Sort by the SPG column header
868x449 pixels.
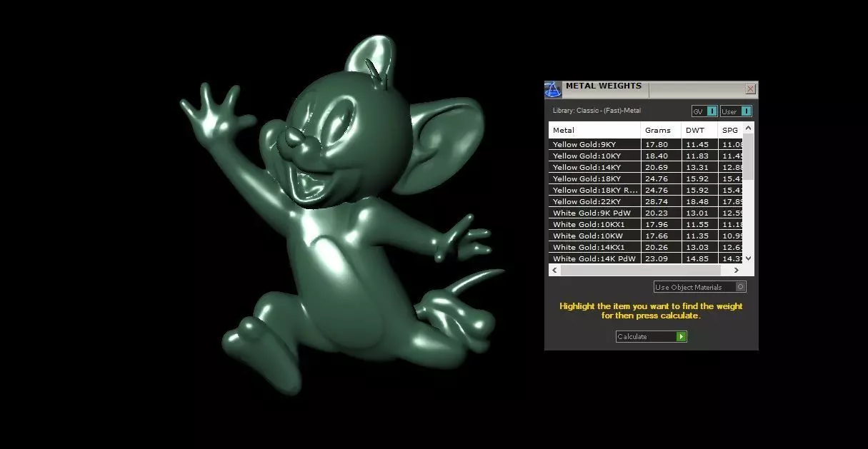pos(730,130)
